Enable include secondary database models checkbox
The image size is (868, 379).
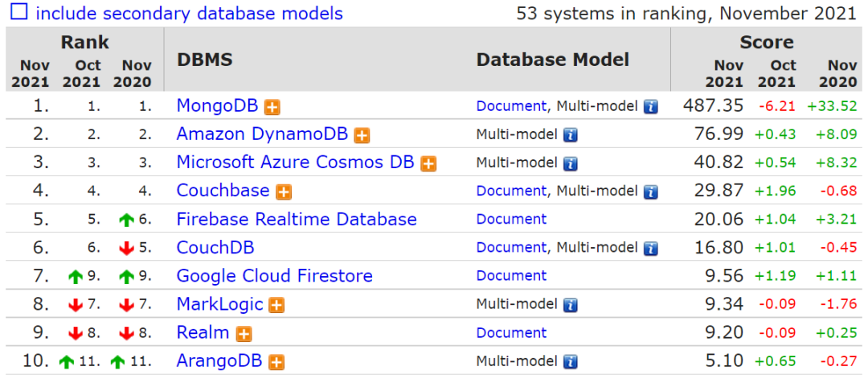click(x=18, y=13)
